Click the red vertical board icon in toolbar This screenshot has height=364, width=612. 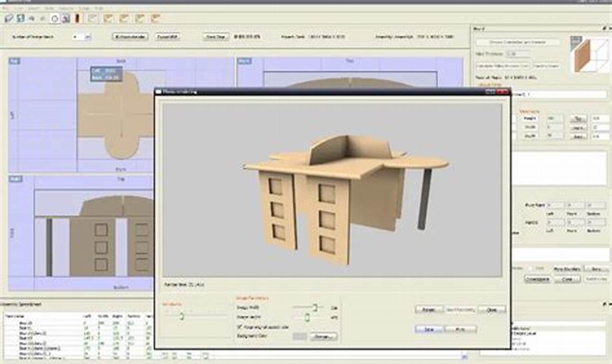(x=77, y=18)
